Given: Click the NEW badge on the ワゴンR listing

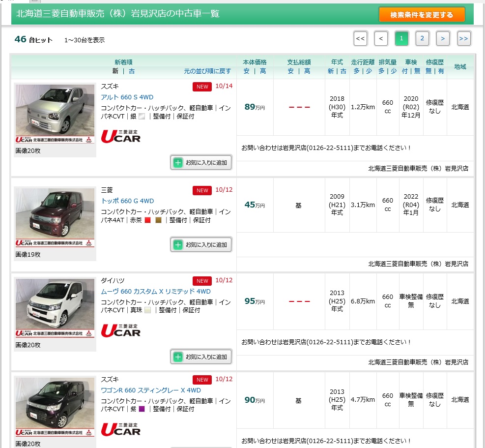Looking at the screenshot, I should [x=202, y=380].
